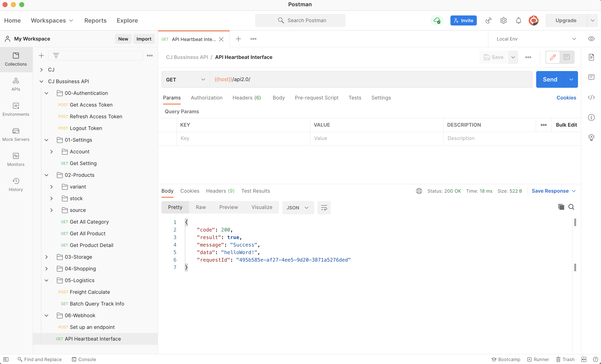Image resolution: width=601 pixels, height=364 pixels.
Task: Open the HTTP method GET dropdown
Action: [185, 79]
